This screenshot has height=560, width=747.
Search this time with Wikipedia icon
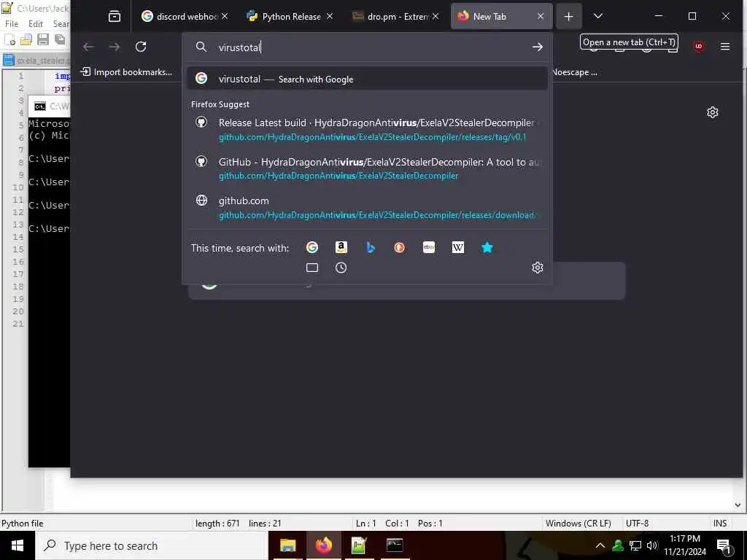(458, 248)
